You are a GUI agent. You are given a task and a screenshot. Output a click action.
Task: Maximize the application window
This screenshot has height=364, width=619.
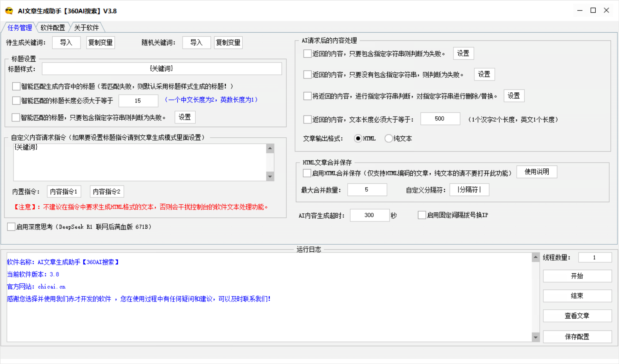click(593, 11)
